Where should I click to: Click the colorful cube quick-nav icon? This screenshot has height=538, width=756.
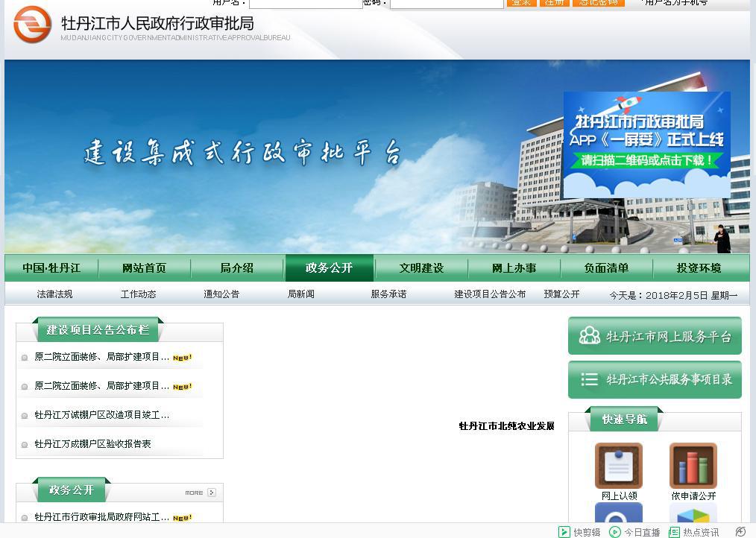point(693,515)
